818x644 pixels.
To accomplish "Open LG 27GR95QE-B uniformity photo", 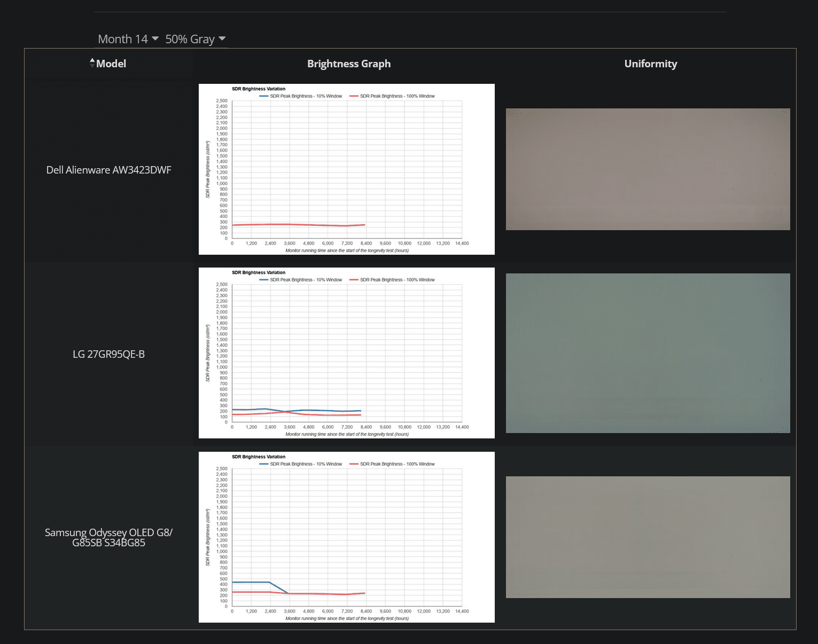I will click(x=648, y=353).
